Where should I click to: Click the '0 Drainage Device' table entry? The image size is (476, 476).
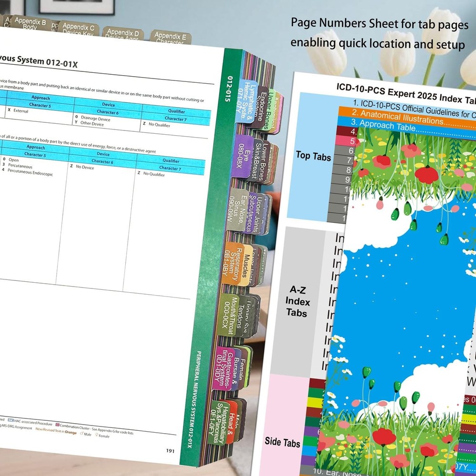click(x=93, y=118)
